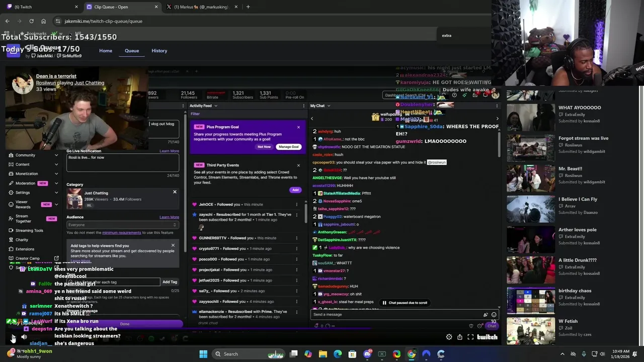
Task: Open Charity in dashboard sidebar
Action: tap(22, 240)
